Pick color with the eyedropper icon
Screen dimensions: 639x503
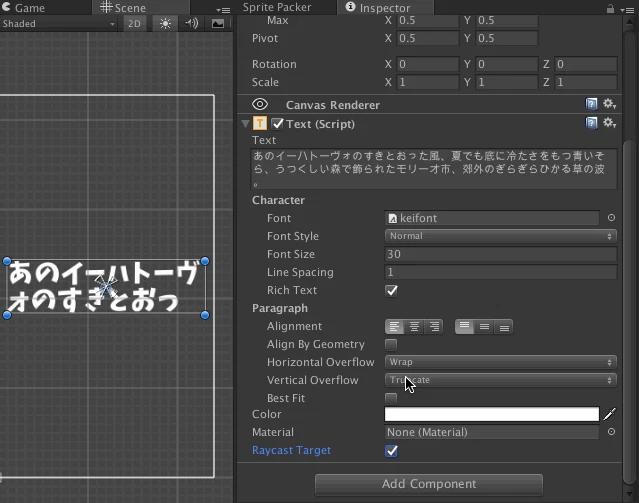pos(610,414)
